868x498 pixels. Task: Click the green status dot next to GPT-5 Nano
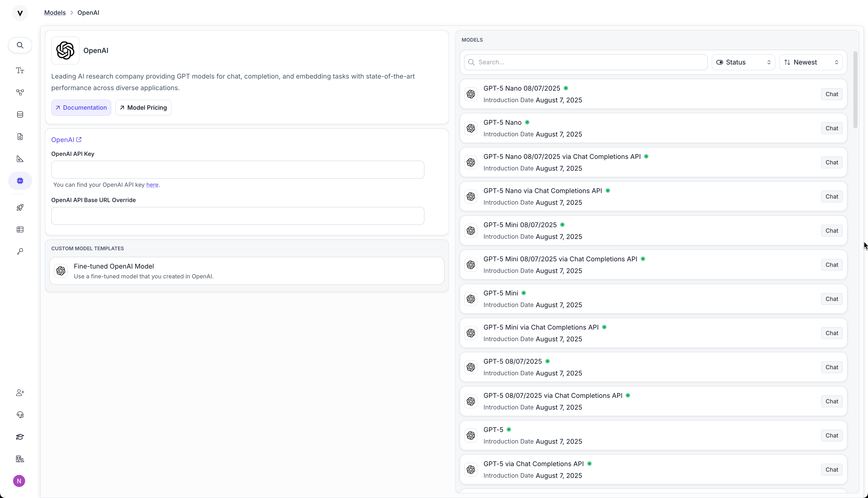[527, 122]
